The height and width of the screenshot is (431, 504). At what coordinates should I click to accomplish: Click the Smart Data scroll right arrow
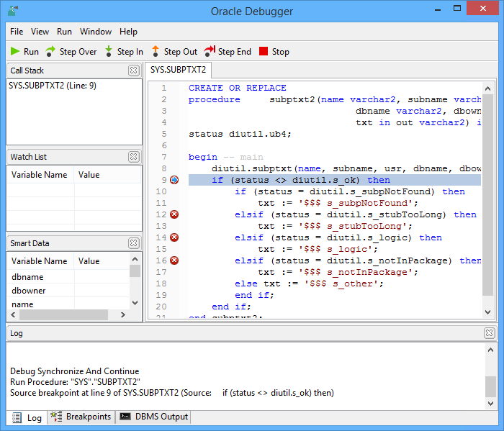click(122, 314)
